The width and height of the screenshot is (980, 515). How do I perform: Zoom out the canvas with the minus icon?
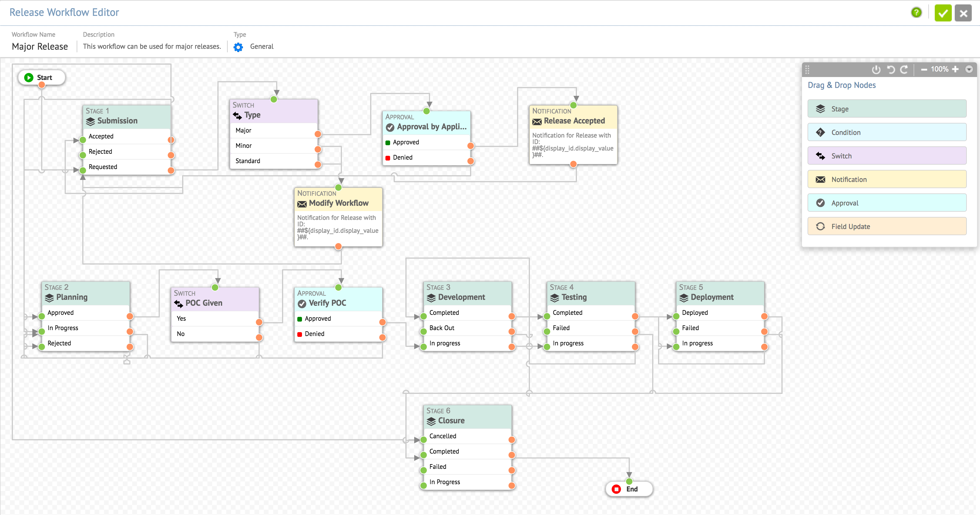tap(924, 70)
